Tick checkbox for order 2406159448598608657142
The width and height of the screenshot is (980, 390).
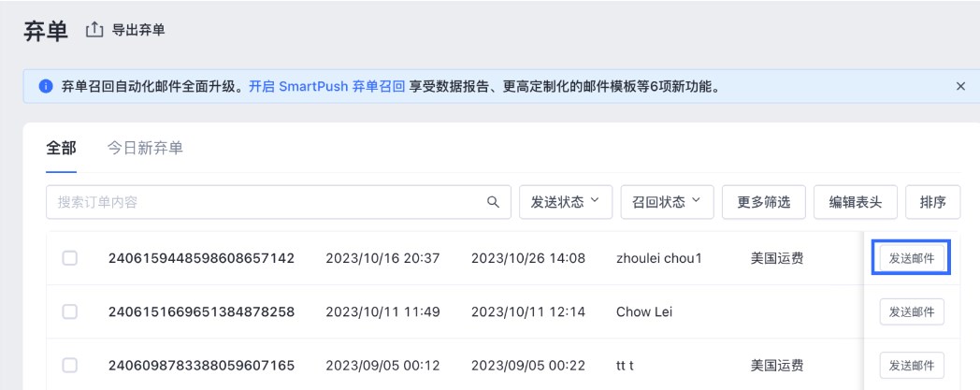pos(69,258)
